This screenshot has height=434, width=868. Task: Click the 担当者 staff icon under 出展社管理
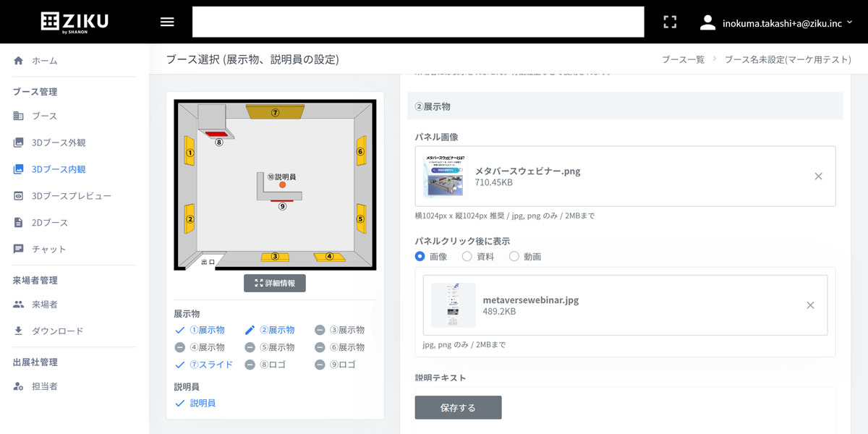[20, 386]
